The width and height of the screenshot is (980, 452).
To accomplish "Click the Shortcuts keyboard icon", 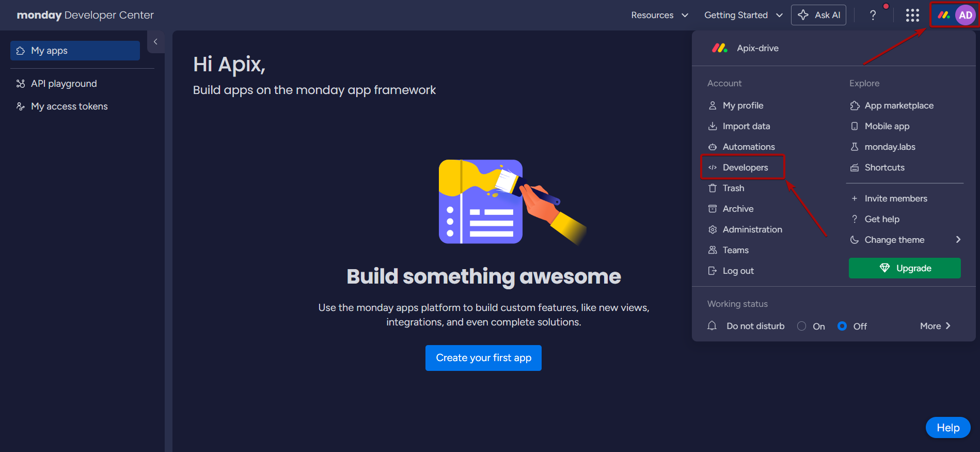I will (855, 167).
